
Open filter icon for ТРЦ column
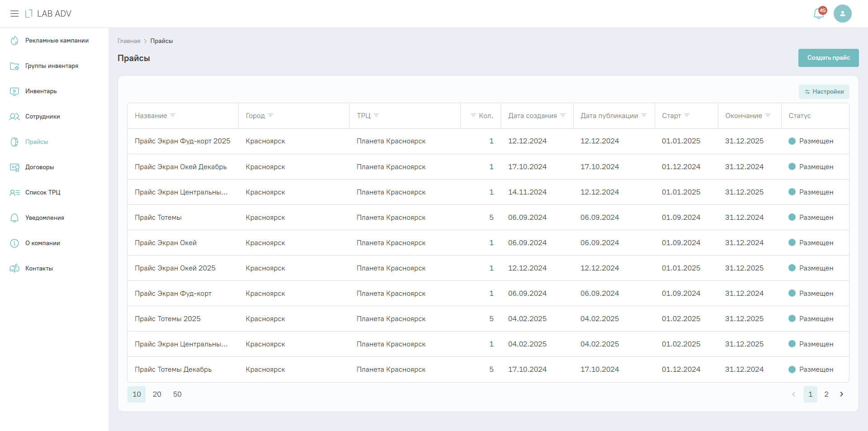(376, 116)
